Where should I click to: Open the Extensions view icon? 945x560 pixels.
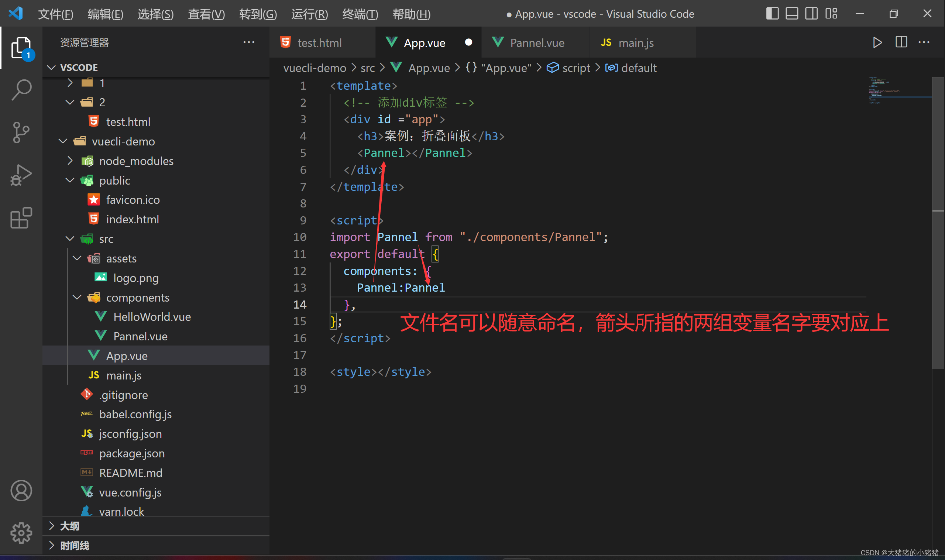[x=21, y=218]
